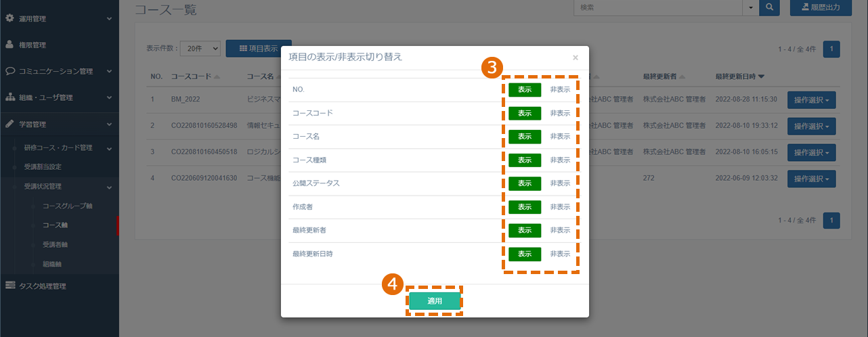Open 操作選択 dropdown for BM_2022 row
This screenshot has width=868, height=337.
811,100
